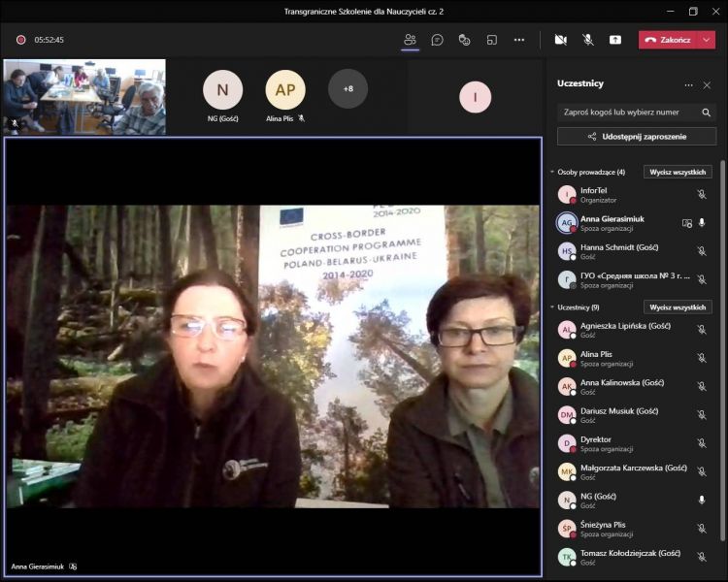This screenshot has width=728, height=582.
Task: Open Uczestnicy panel more options ellipsis
Action: click(688, 84)
